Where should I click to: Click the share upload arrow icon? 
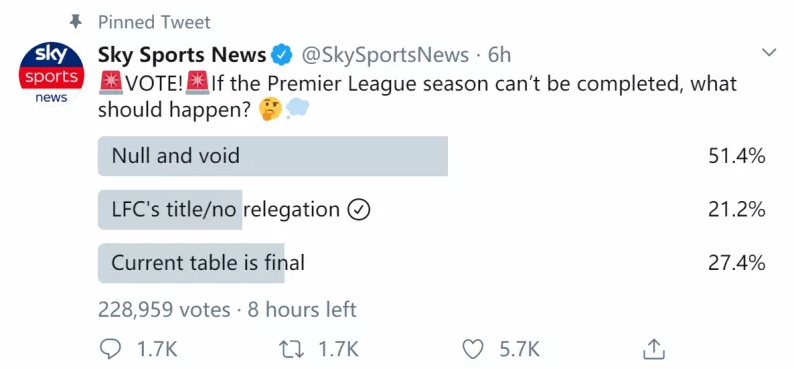click(x=653, y=349)
